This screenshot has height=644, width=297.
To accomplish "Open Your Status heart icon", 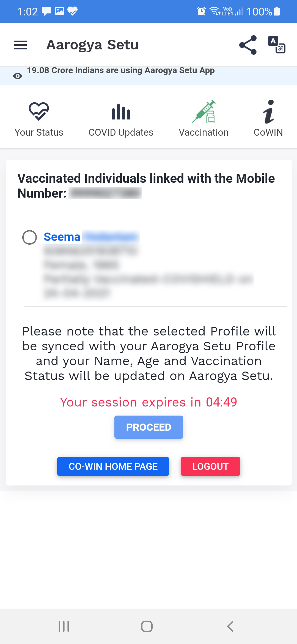I will [x=39, y=111].
